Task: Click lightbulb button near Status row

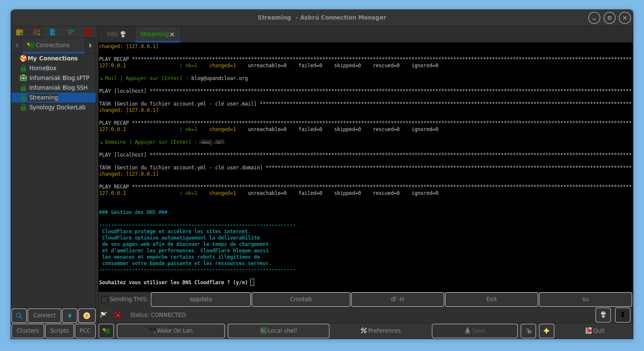Action: point(603,315)
